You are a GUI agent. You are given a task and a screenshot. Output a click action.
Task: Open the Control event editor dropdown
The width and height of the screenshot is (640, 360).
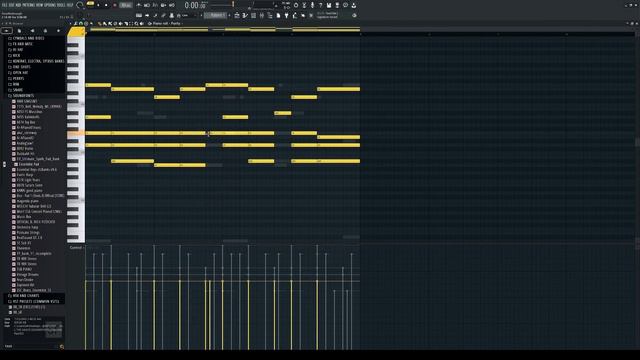click(x=76, y=248)
